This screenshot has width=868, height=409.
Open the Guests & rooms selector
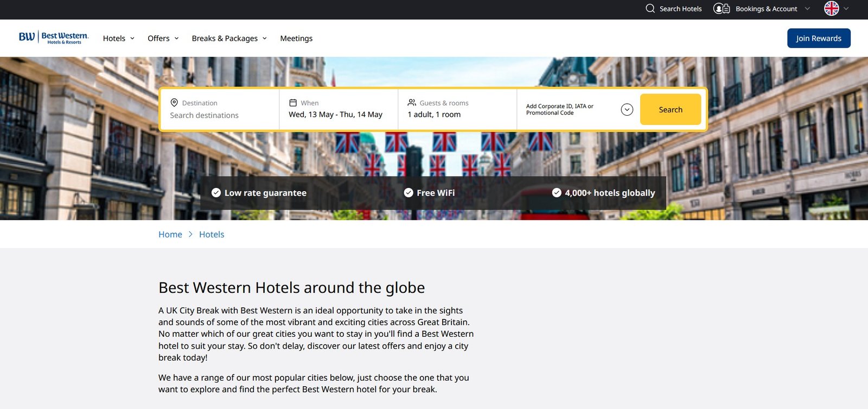tap(457, 110)
